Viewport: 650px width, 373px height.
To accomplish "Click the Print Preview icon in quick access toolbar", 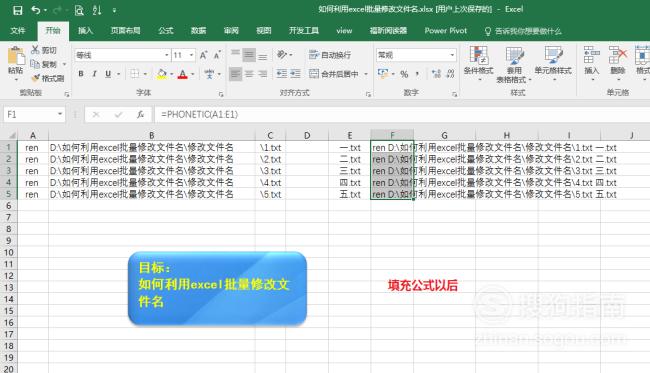I will coord(79,10).
